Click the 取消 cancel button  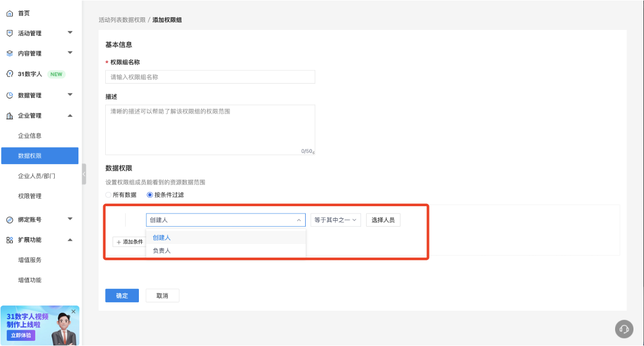coord(162,296)
